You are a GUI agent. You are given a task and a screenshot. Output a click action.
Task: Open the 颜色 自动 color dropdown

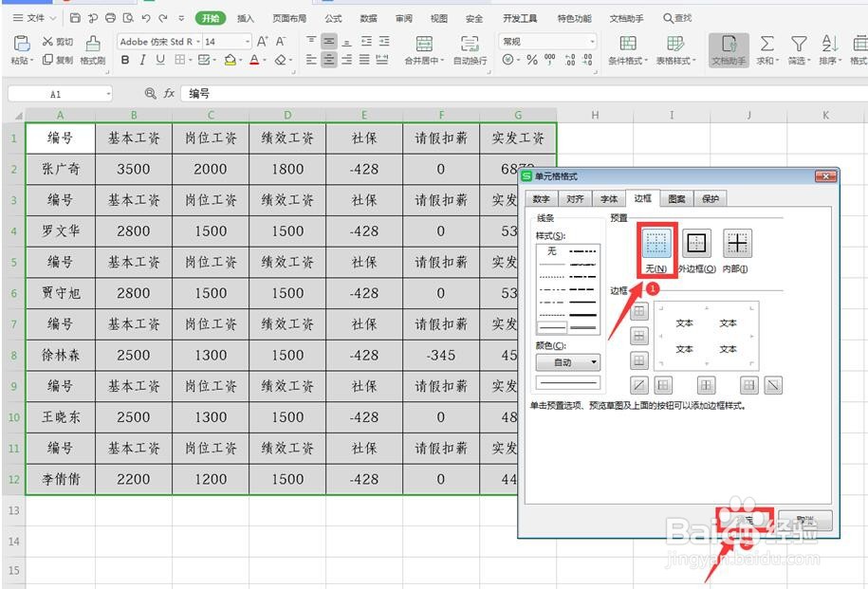pos(568,362)
